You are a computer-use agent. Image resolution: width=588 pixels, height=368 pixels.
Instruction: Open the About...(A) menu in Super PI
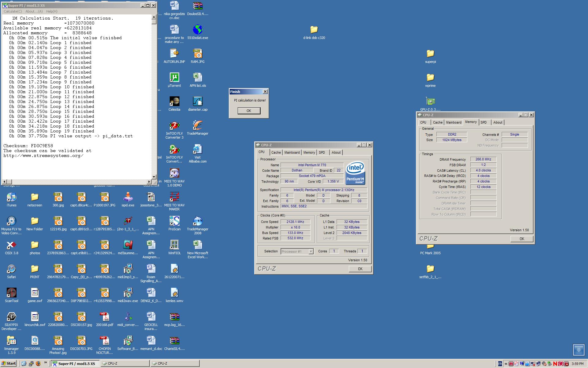pyautogui.click(x=34, y=11)
